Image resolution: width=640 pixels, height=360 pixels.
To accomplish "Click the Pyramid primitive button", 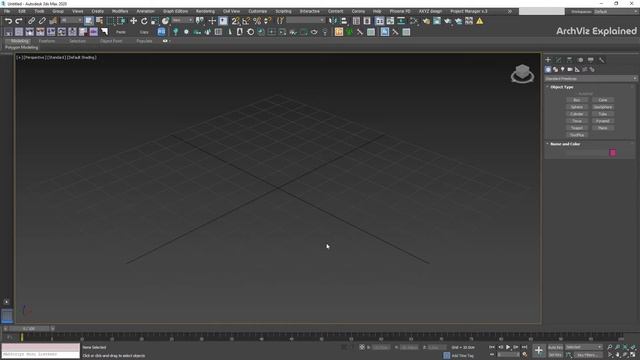I will pos(603,121).
